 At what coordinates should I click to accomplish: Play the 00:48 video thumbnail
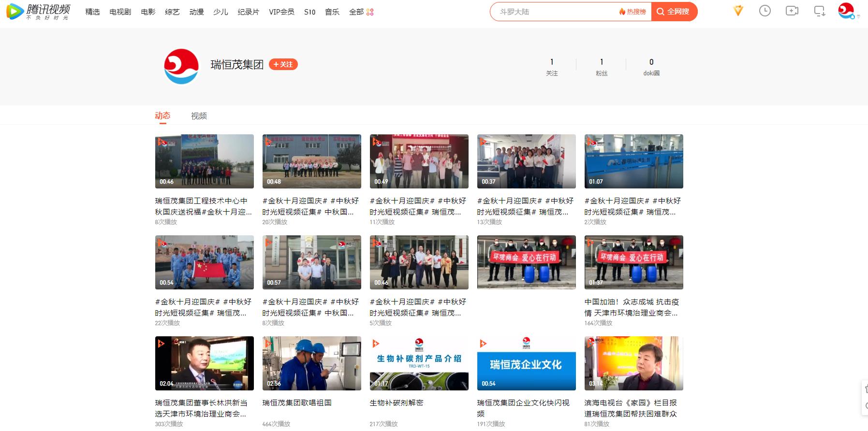coord(311,161)
